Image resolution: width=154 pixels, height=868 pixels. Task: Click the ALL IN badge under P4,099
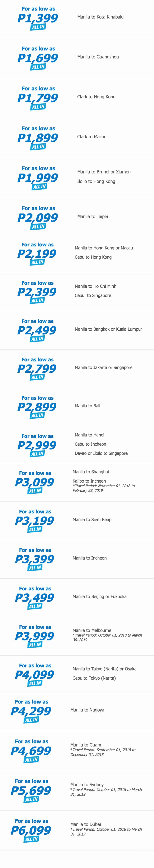[35, 683]
